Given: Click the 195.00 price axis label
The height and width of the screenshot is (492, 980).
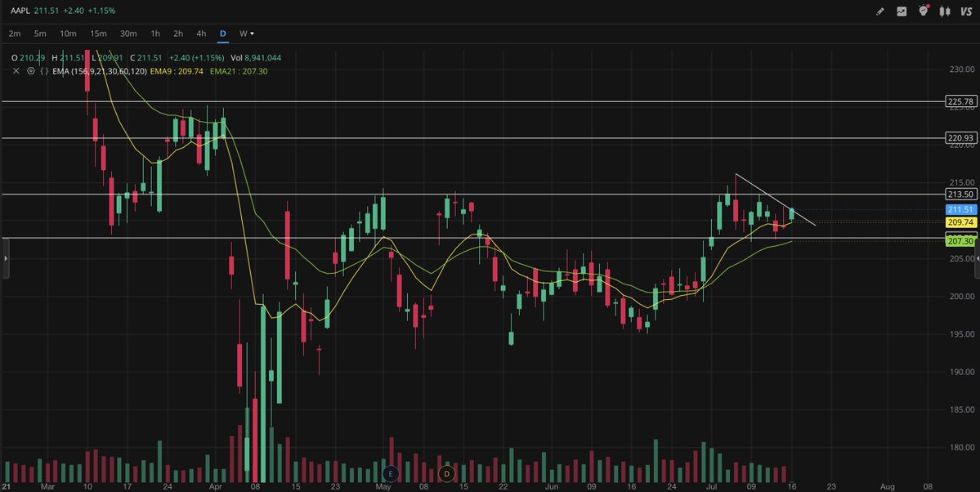Looking at the screenshot, I should [960, 334].
